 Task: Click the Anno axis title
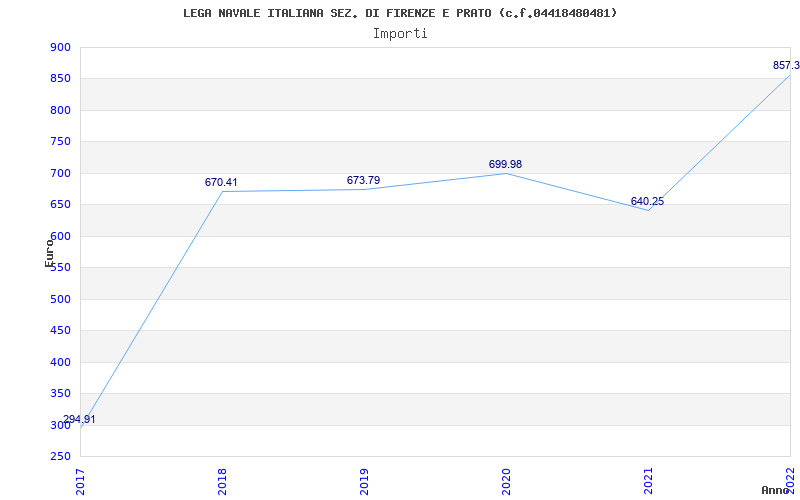pos(775,490)
